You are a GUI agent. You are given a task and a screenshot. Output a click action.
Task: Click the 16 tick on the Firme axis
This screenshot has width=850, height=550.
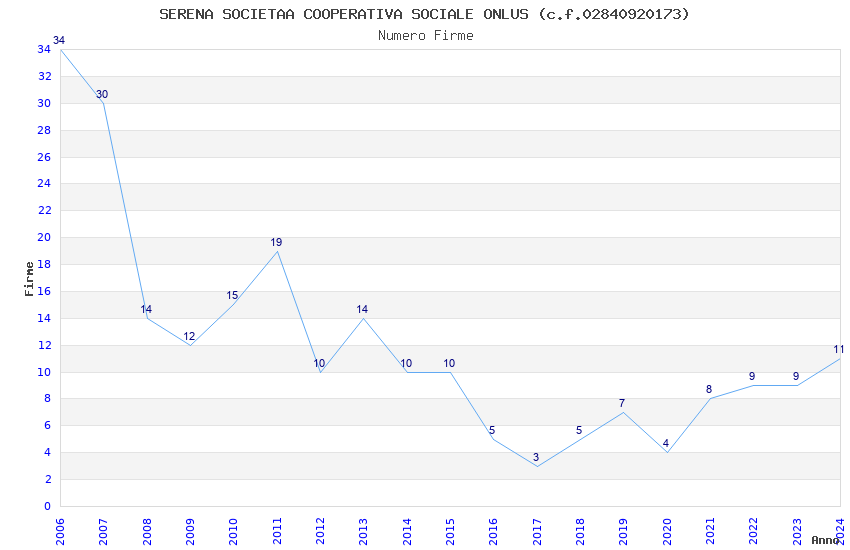coord(44,292)
